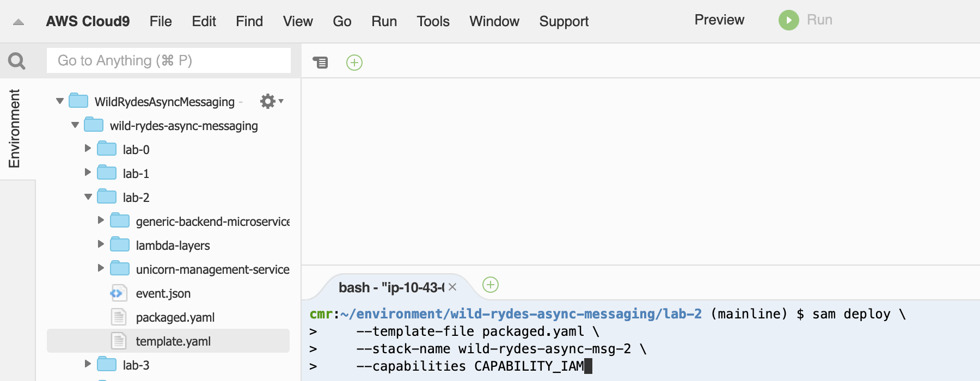Expand the unicorn-management-service folder
Image resolution: width=980 pixels, height=381 pixels.
click(101, 268)
